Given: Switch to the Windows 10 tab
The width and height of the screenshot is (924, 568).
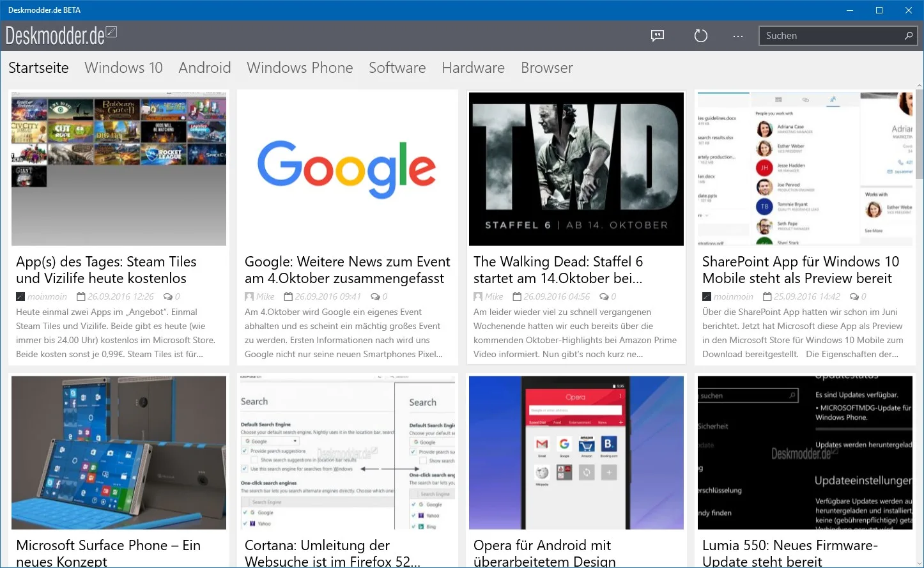Looking at the screenshot, I should pos(123,68).
